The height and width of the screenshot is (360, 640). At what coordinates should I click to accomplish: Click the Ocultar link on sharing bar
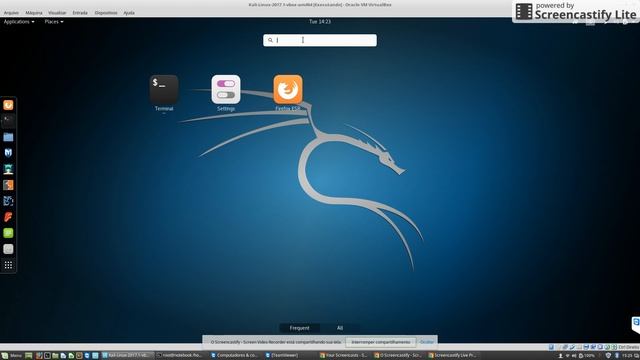[x=427, y=342]
